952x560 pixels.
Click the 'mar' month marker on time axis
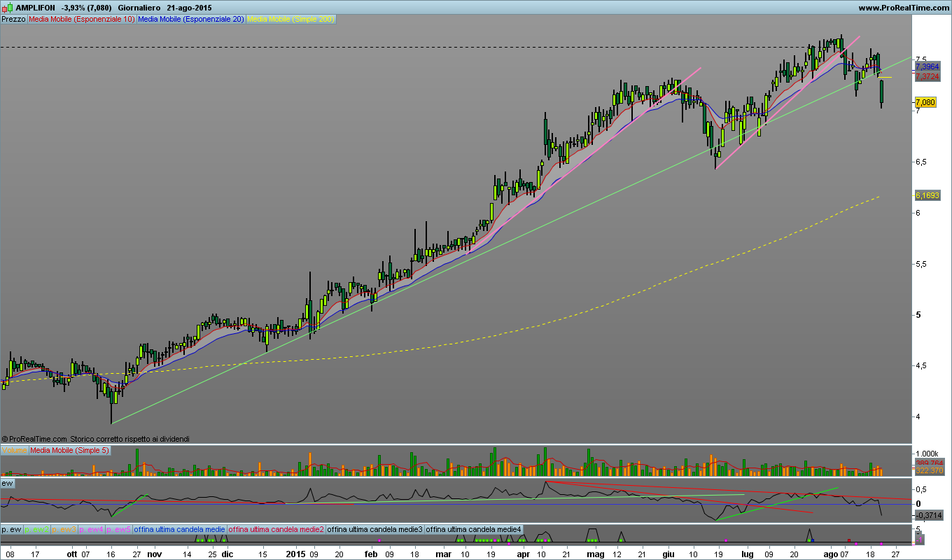tap(443, 553)
